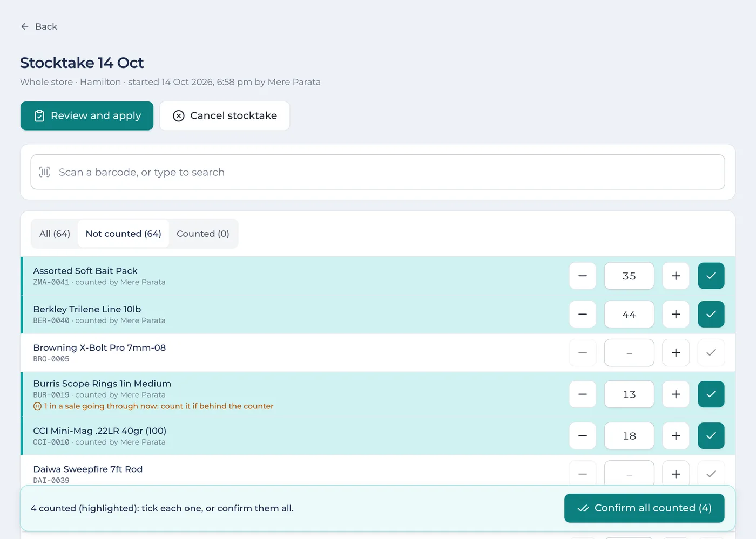The image size is (756, 539).
Task: Cancel the stocktake
Action: pyautogui.click(x=225, y=116)
